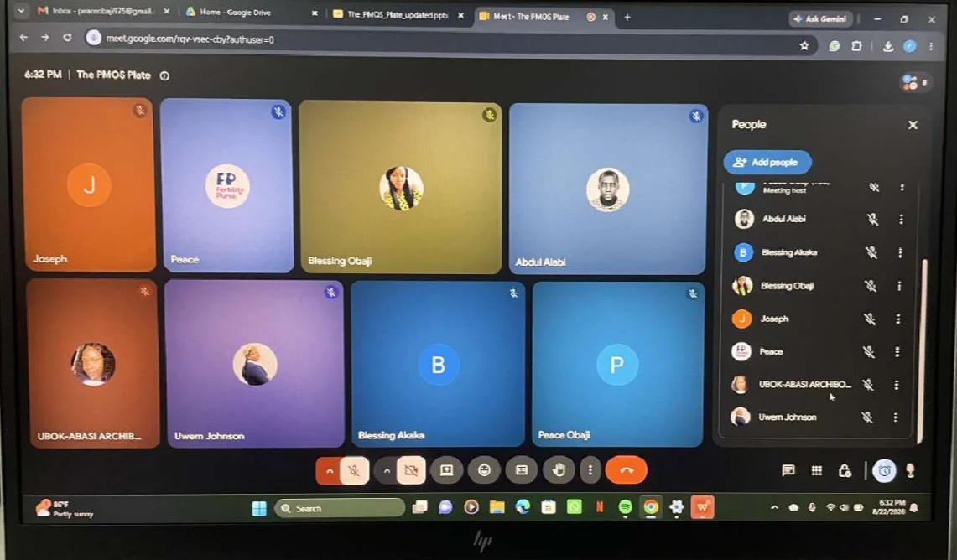
Task: Click the meeting details info icon
Action: click(x=164, y=75)
